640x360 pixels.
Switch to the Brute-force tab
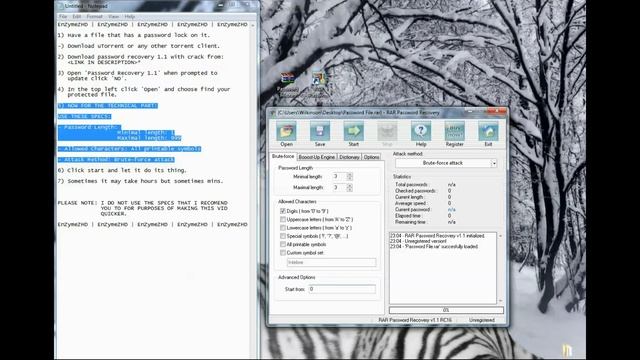click(x=283, y=156)
